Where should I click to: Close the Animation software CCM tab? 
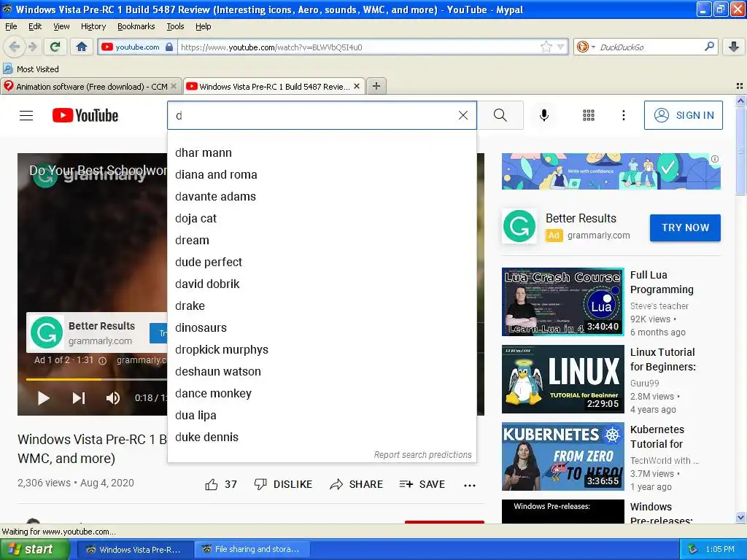tap(174, 86)
